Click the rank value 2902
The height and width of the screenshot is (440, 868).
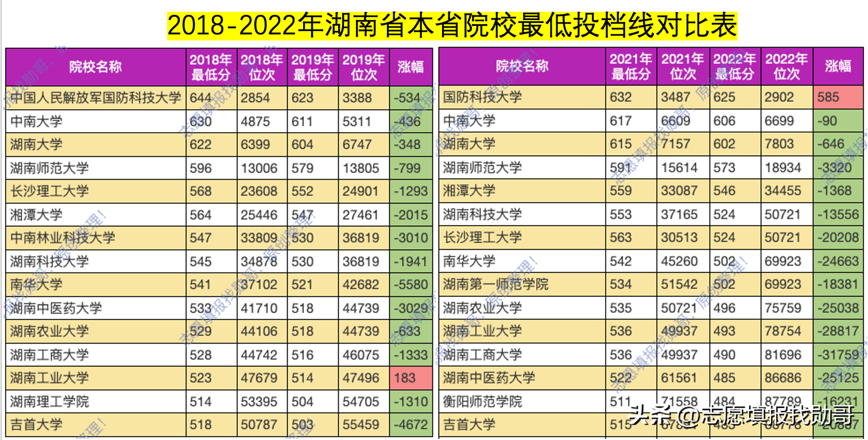tap(780, 98)
